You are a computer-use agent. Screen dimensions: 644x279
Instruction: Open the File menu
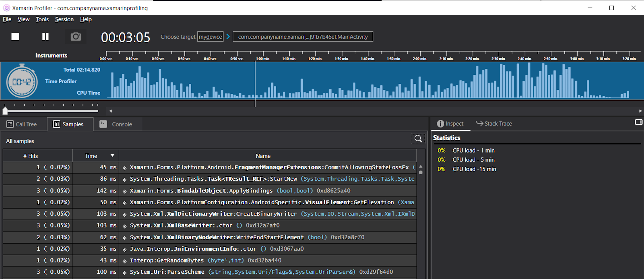(7, 19)
